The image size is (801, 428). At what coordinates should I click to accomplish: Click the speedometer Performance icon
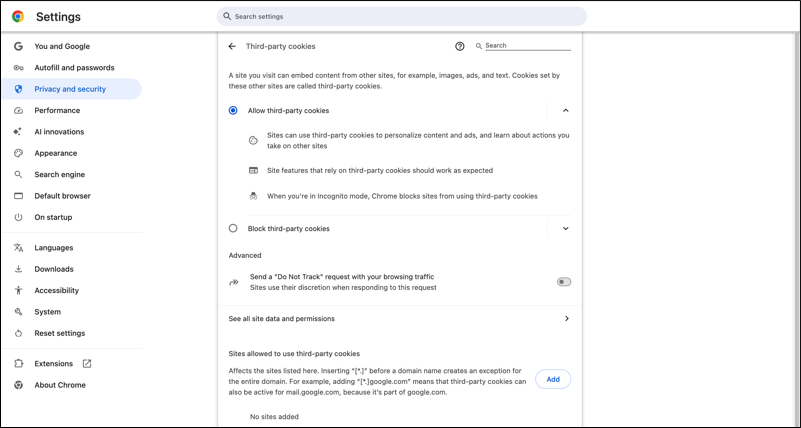[x=18, y=110]
